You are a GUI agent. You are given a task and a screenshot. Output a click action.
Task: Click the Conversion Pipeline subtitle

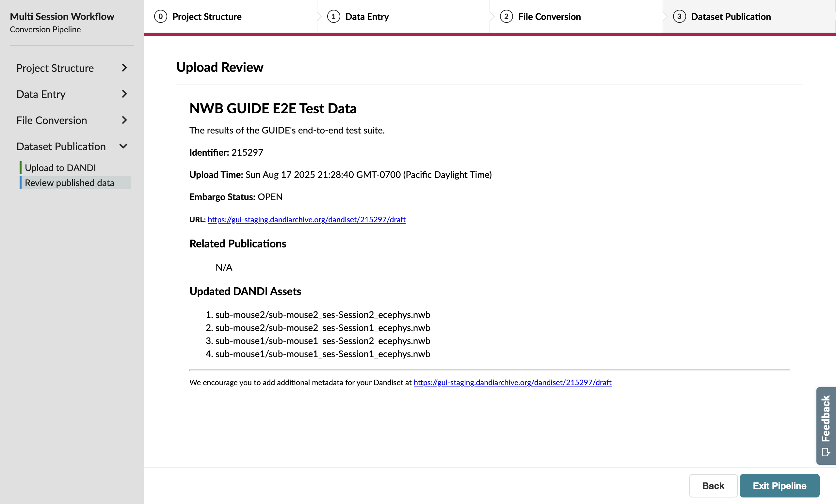click(45, 29)
